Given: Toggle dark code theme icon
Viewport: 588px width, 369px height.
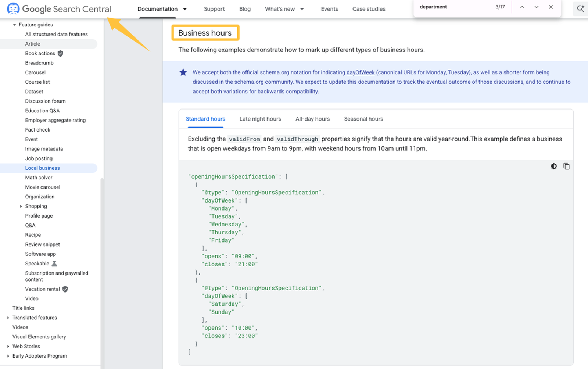Looking at the screenshot, I should point(554,166).
